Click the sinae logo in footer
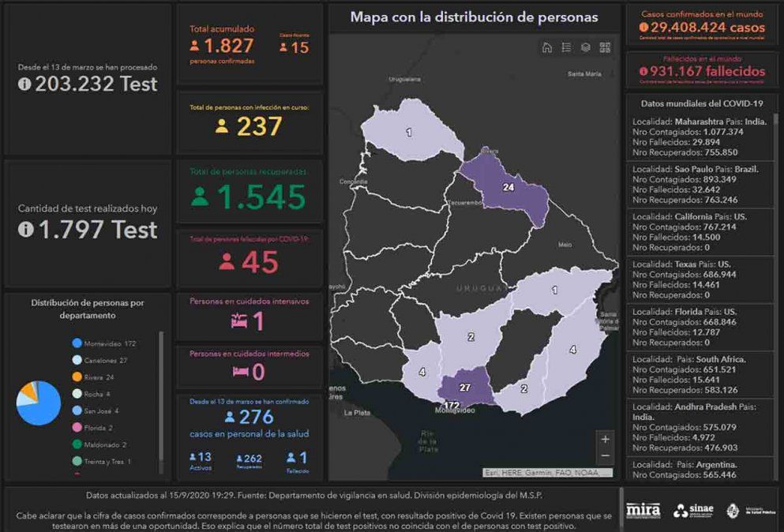This screenshot has width=784, height=532. pyautogui.click(x=692, y=511)
